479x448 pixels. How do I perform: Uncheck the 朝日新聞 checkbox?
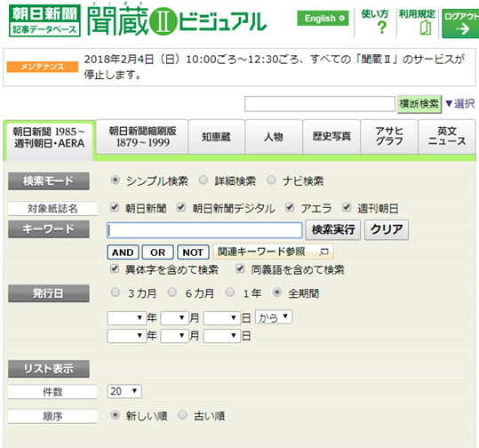point(115,207)
